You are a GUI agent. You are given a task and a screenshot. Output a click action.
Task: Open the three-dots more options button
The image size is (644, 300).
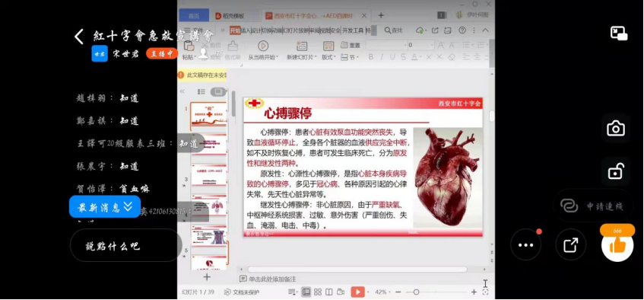click(525, 245)
